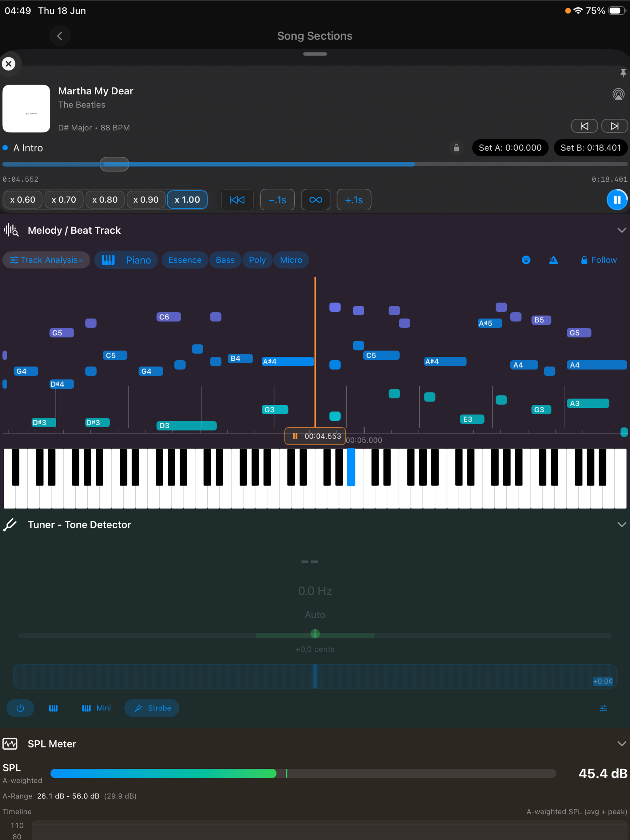Select the B5 note block
Viewport: 630px width, 840px height.
coord(541,320)
